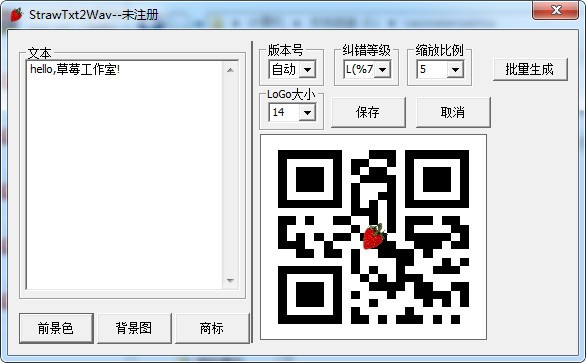Screen dimensions: 586x363
Task: Click the 保存 button
Action: tap(368, 112)
